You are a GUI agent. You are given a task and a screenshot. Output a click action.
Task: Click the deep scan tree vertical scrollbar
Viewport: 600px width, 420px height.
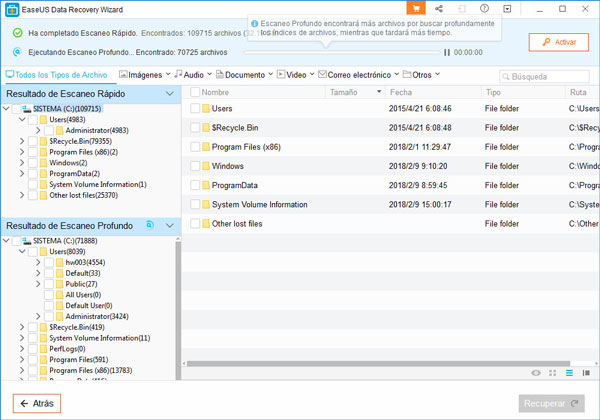[x=178, y=310]
